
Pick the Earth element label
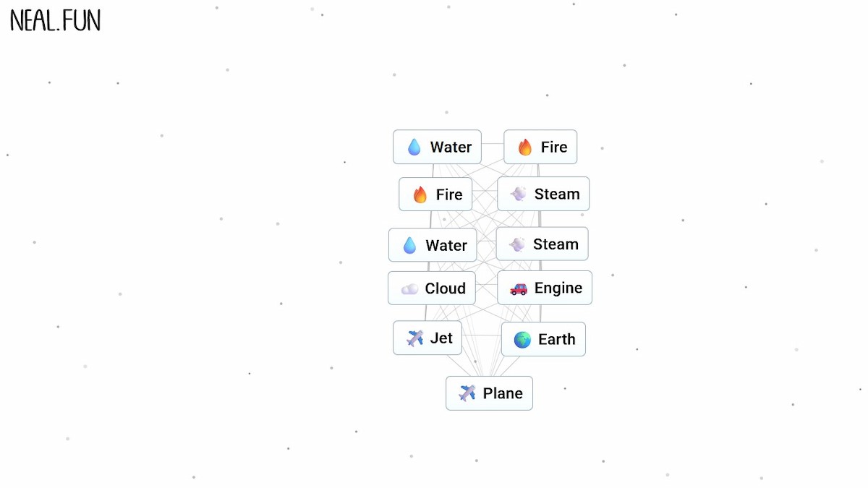point(556,340)
